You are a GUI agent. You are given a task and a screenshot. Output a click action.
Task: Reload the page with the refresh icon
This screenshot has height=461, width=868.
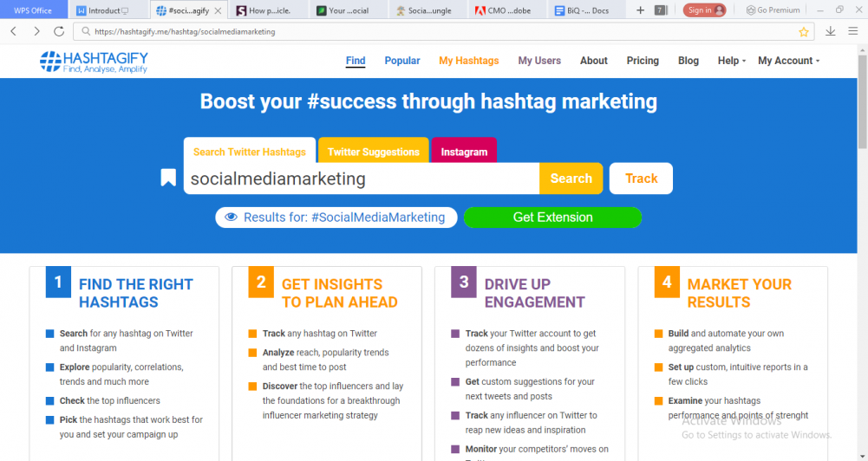point(59,31)
